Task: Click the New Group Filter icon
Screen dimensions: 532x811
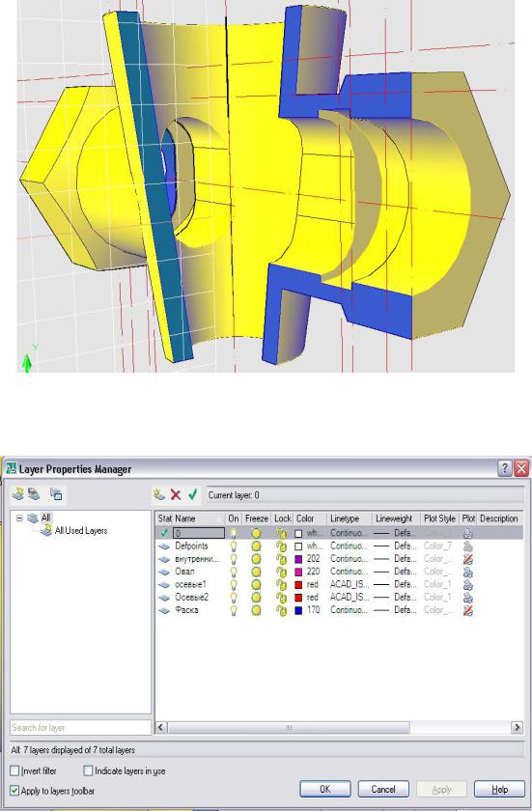Action: coord(34,494)
